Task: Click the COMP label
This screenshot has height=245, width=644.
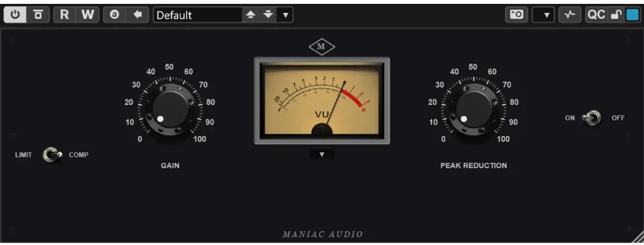Action: 79,155
